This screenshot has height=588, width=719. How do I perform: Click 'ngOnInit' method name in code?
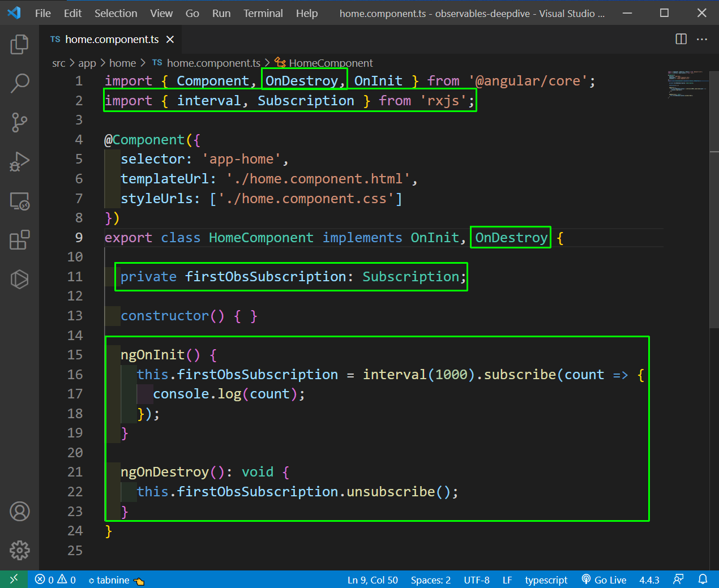(153, 355)
